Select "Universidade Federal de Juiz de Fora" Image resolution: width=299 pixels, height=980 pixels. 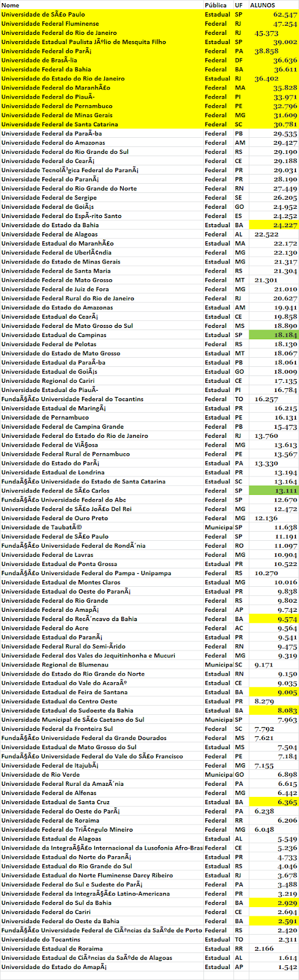pos(55,290)
